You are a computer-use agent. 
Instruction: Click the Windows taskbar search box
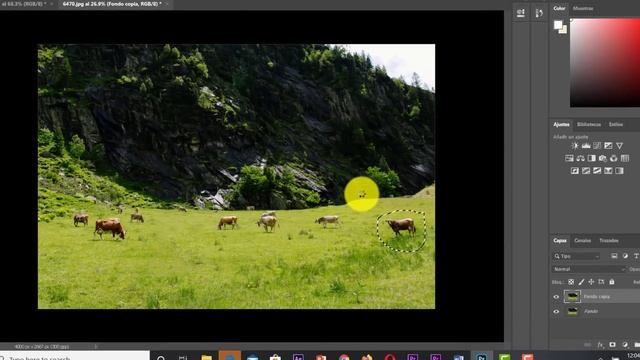(x=75, y=356)
